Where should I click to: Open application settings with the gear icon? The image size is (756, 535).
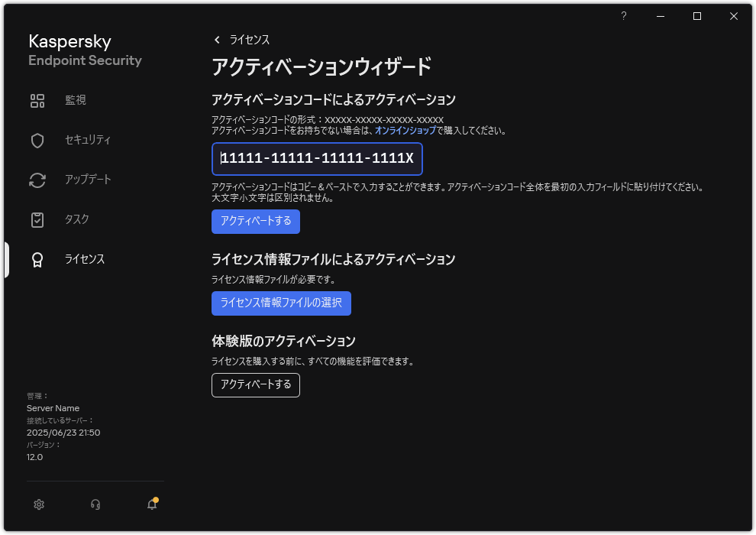[x=38, y=504]
